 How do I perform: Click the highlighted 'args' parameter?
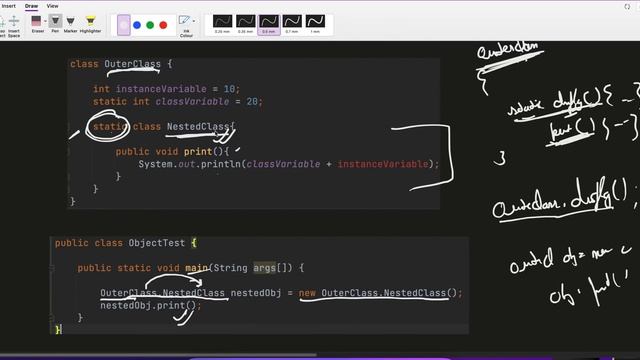pyautogui.click(x=264, y=268)
